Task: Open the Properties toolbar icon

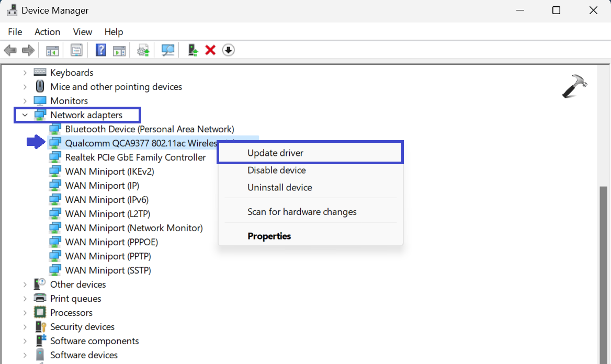Action: click(x=77, y=50)
